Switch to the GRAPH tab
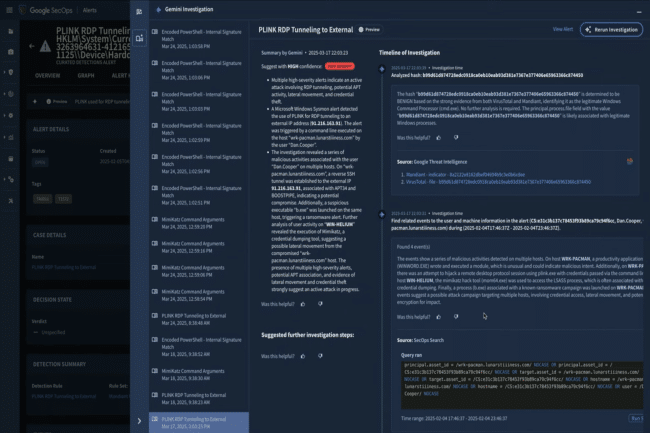The height and width of the screenshot is (433, 650). [86, 76]
